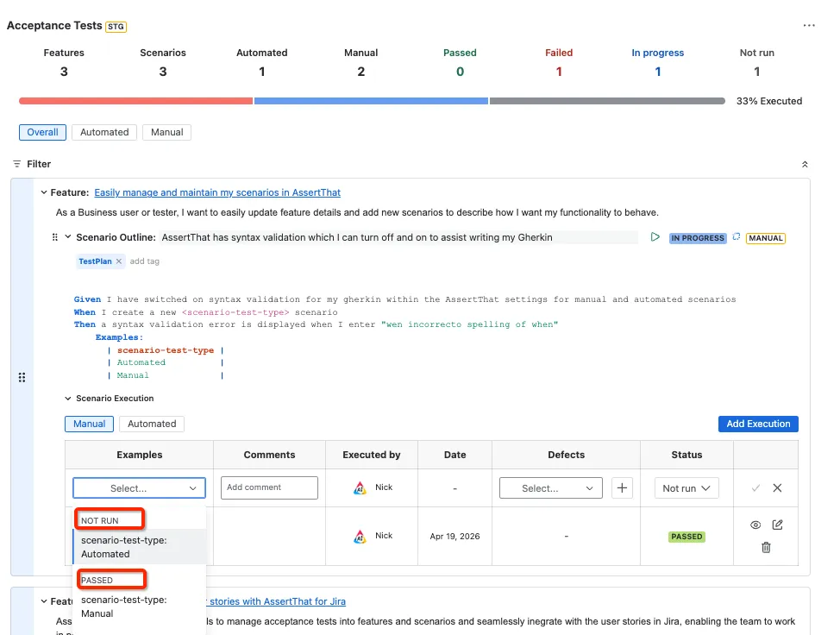840x635 pixels.
Task: Open the three-dot more options menu
Action: pyautogui.click(x=808, y=25)
